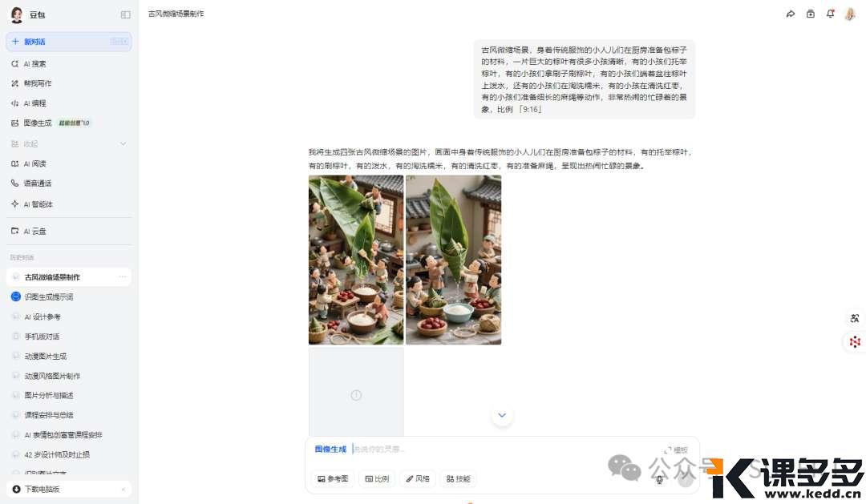Click the user avatar at top right
The height and width of the screenshot is (504, 866).
point(850,14)
